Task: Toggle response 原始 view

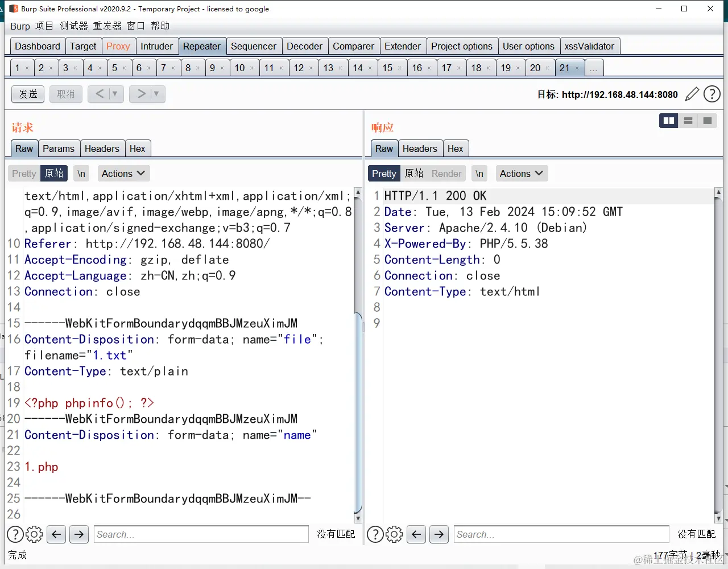Action: click(x=414, y=174)
